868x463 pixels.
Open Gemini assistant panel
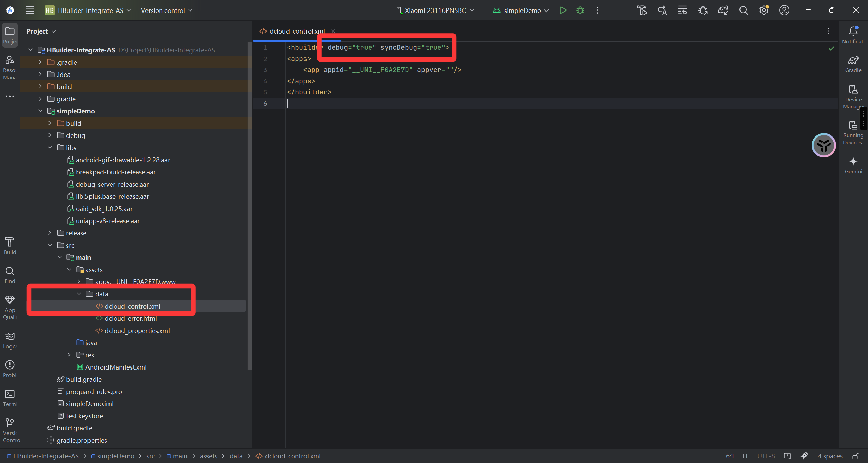coord(853,165)
